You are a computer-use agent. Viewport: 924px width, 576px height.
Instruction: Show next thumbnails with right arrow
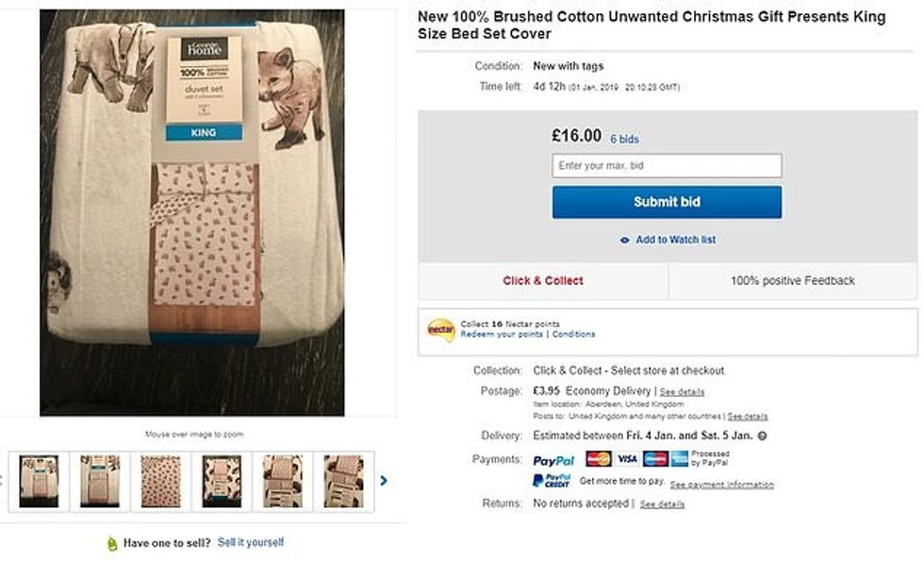point(384,481)
